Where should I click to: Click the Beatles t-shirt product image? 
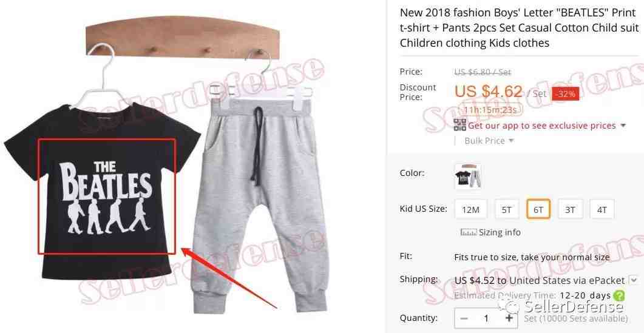[x=103, y=191]
